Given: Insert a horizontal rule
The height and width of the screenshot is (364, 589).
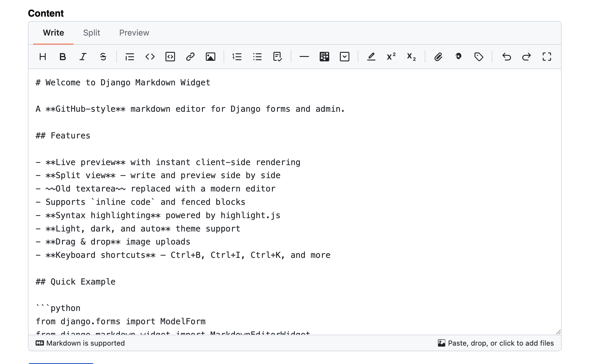Looking at the screenshot, I should (304, 57).
